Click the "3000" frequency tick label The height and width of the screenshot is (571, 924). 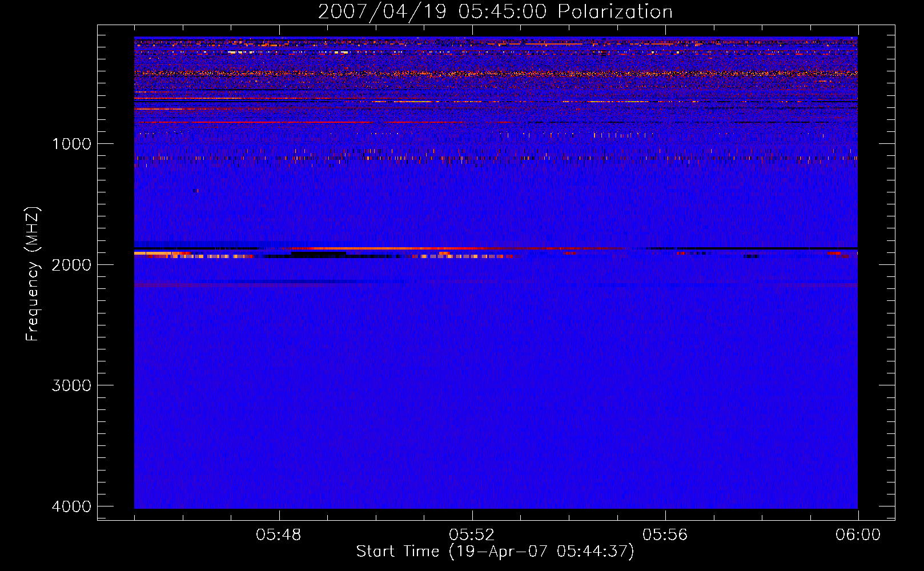pos(71,385)
